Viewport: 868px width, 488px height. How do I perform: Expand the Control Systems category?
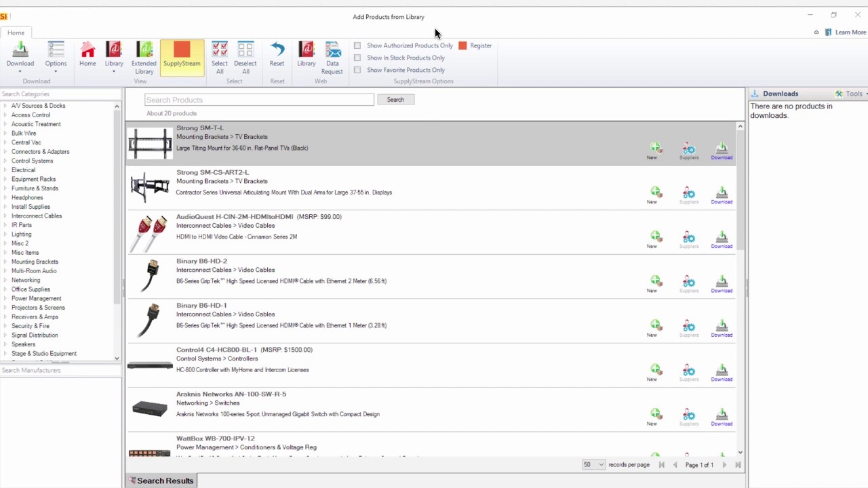(x=5, y=161)
